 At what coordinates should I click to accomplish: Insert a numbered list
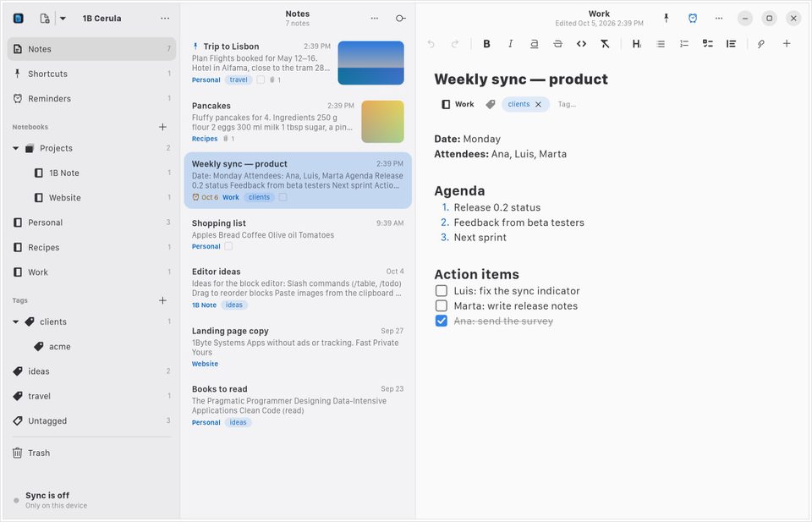coord(684,44)
